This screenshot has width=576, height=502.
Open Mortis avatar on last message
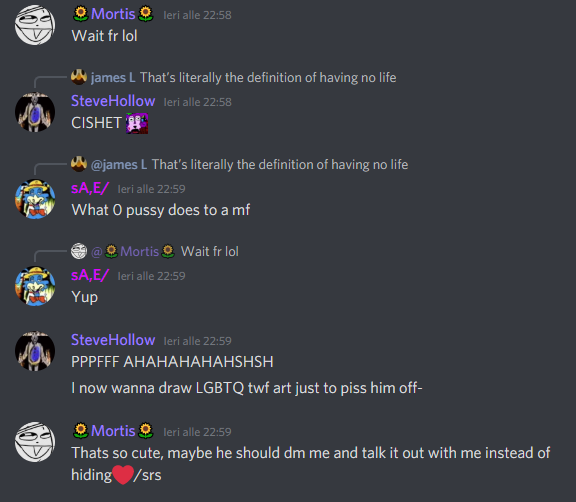(x=35, y=442)
